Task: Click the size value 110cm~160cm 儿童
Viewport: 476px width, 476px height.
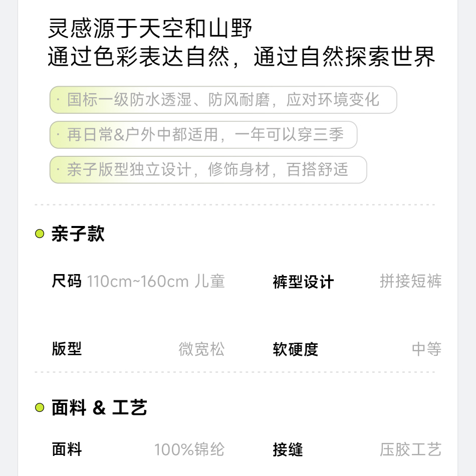Action: tap(156, 281)
